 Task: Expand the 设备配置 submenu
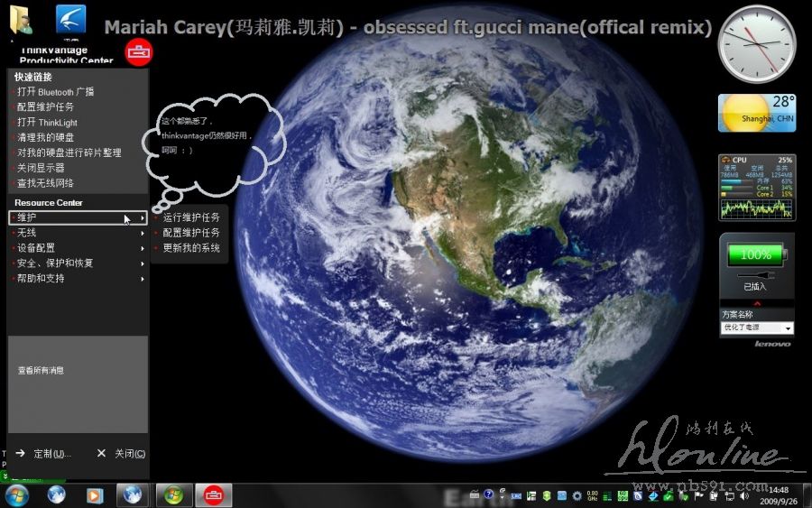pos(77,248)
